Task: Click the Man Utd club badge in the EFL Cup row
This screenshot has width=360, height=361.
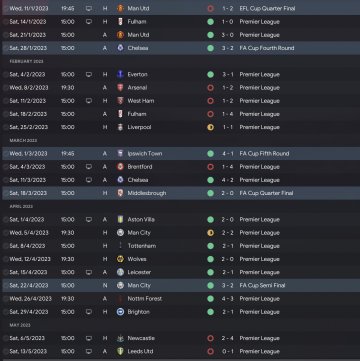Action: click(120, 8)
